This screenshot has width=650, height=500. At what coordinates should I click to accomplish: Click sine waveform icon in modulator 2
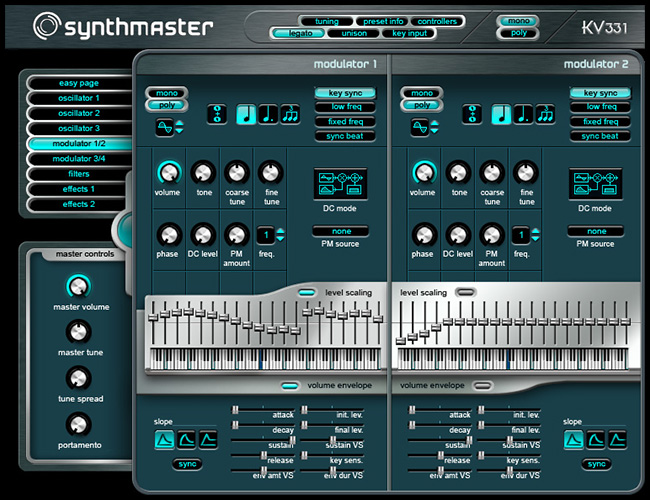click(420, 127)
